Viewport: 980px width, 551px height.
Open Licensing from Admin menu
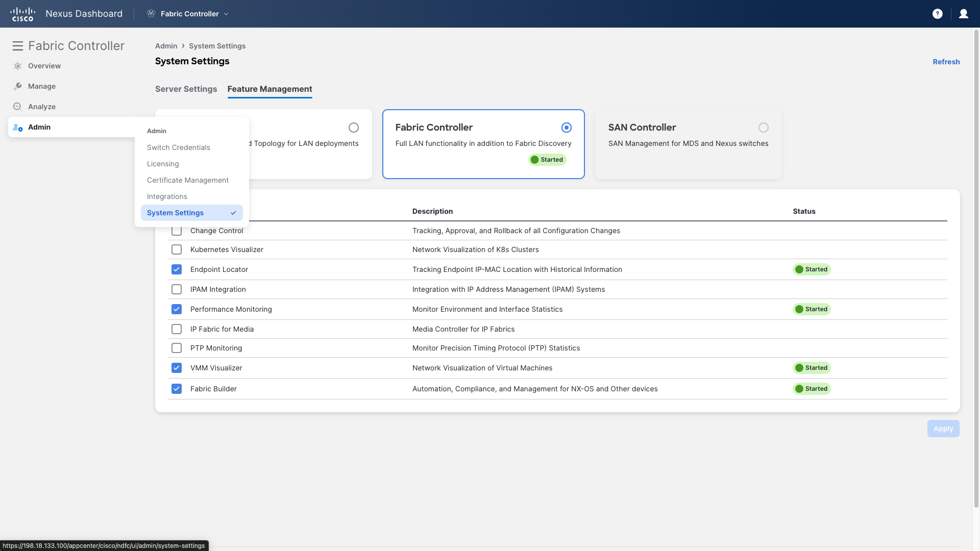[x=192, y=164]
